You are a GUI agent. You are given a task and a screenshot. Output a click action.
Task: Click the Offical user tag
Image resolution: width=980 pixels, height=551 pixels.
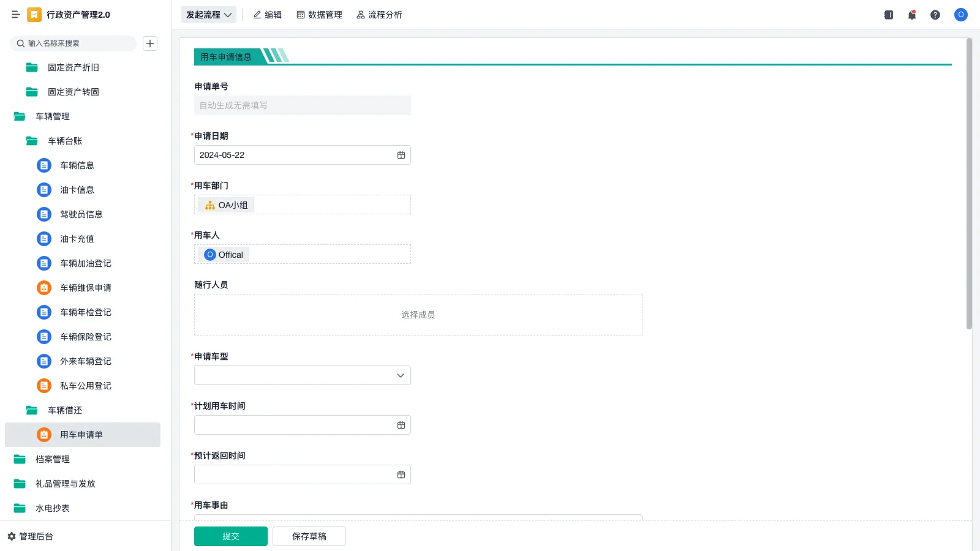tap(224, 255)
